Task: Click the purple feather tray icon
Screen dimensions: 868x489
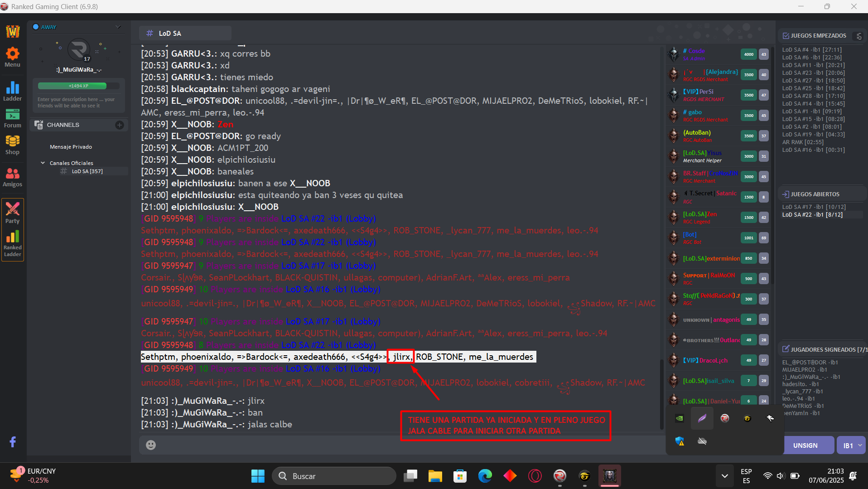Action: (702, 418)
